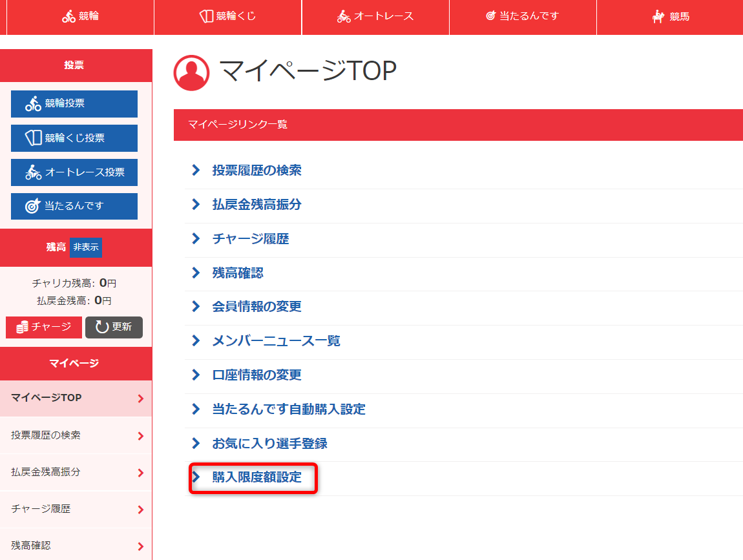Image resolution: width=743 pixels, height=560 pixels.
Task: Click the refresh icon on the 更新 button
Action: click(x=100, y=327)
